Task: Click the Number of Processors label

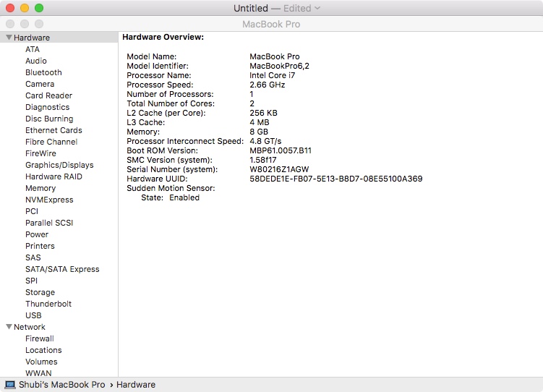Action: pos(170,94)
